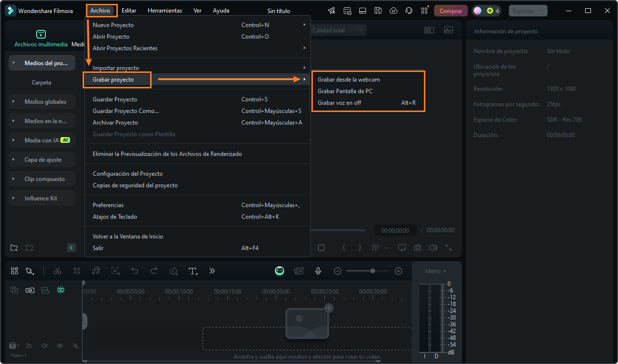Click the add track icon in timeline
618x364 pixels.
14,290
